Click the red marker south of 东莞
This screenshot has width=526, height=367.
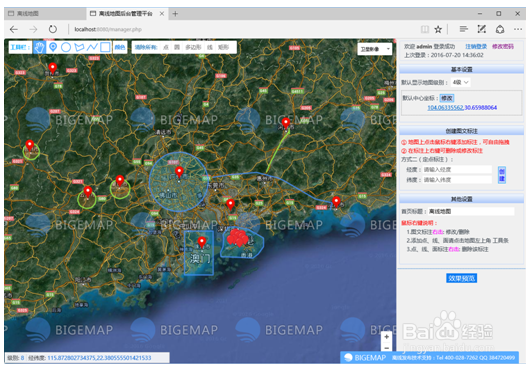click(230, 204)
